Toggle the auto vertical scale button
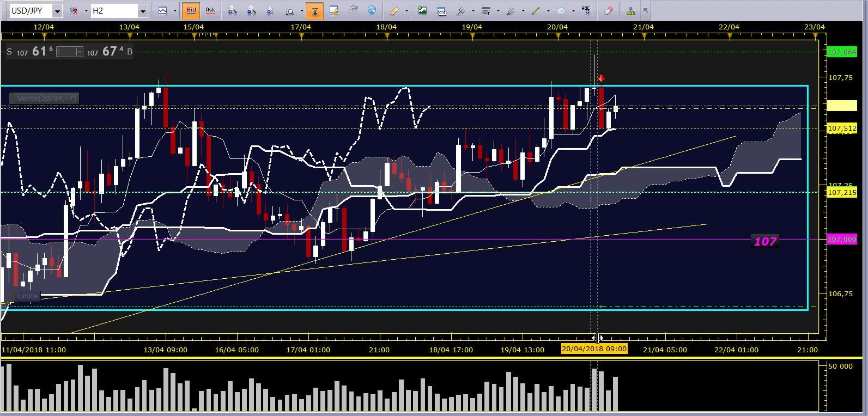 [314, 11]
